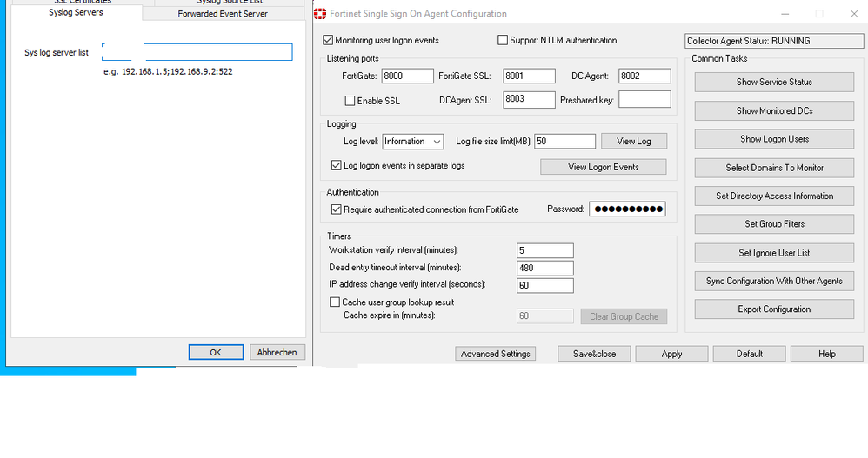Click the disabled Cache expire minutes field
This screenshot has width=868, height=458.
pos(545,315)
